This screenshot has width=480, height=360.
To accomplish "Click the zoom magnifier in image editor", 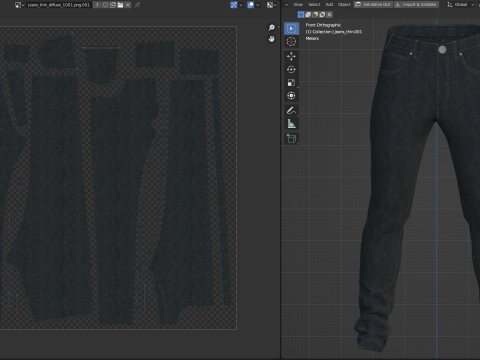I will click(272, 27).
